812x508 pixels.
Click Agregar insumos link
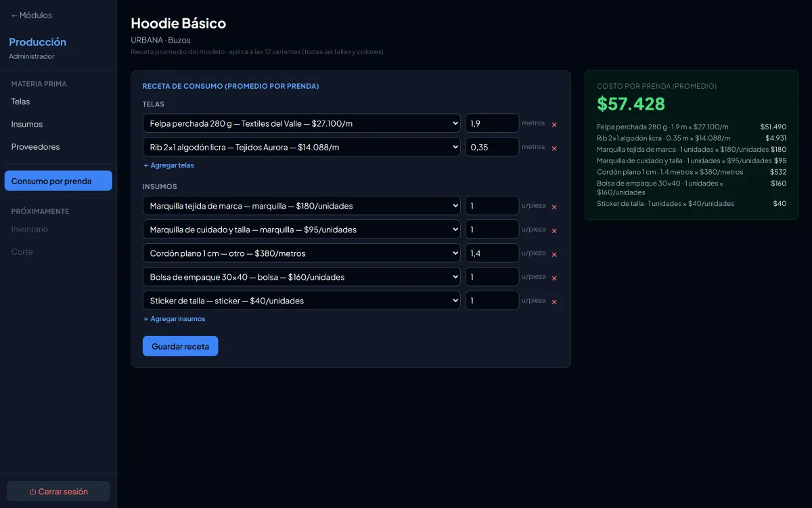tap(174, 319)
